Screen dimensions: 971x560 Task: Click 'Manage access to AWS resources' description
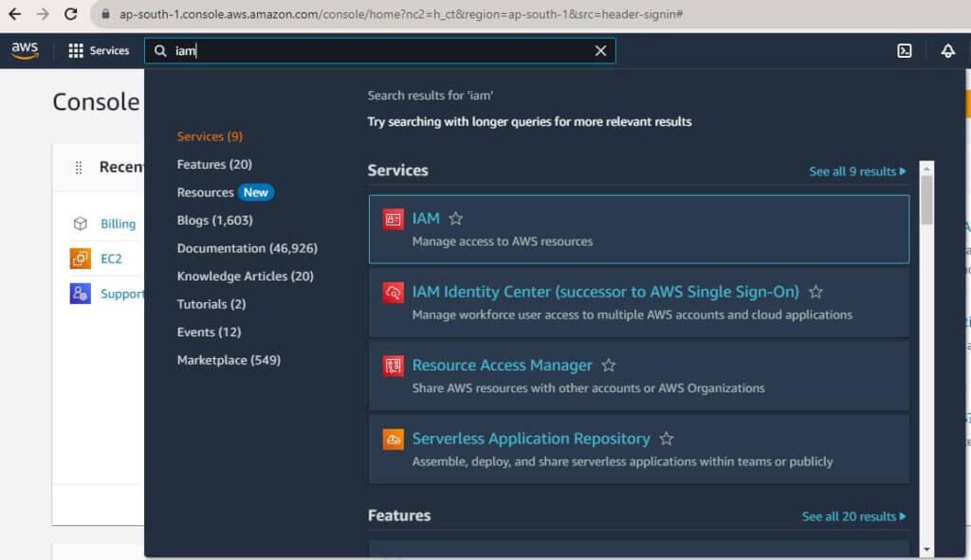pyautogui.click(x=503, y=242)
